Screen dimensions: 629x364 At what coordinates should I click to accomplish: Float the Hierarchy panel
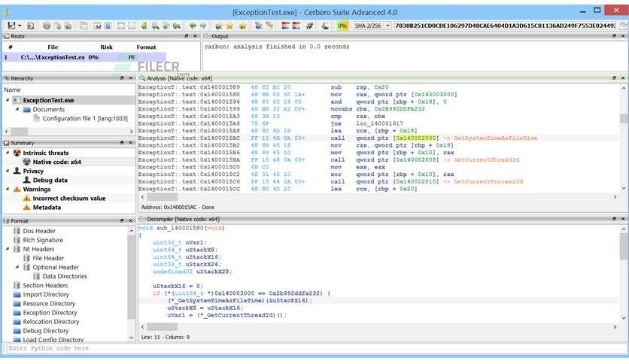pos(122,78)
